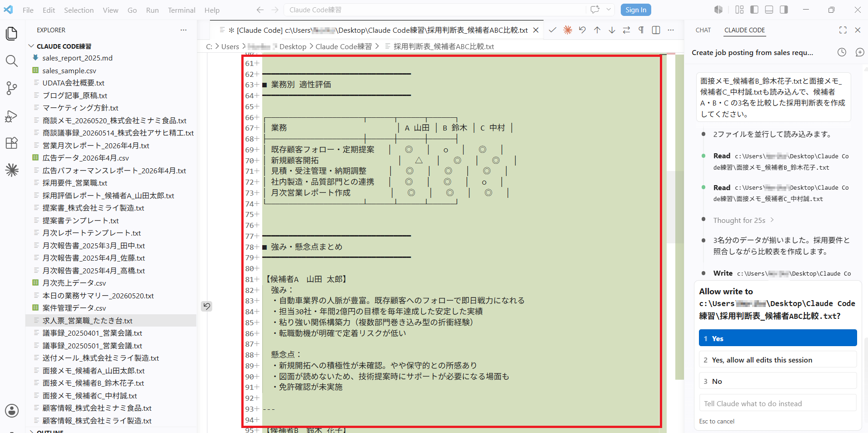This screenshot has width=868, height=433.
Task: Toggle the bottom panel visibility
Action: (769, 10)
